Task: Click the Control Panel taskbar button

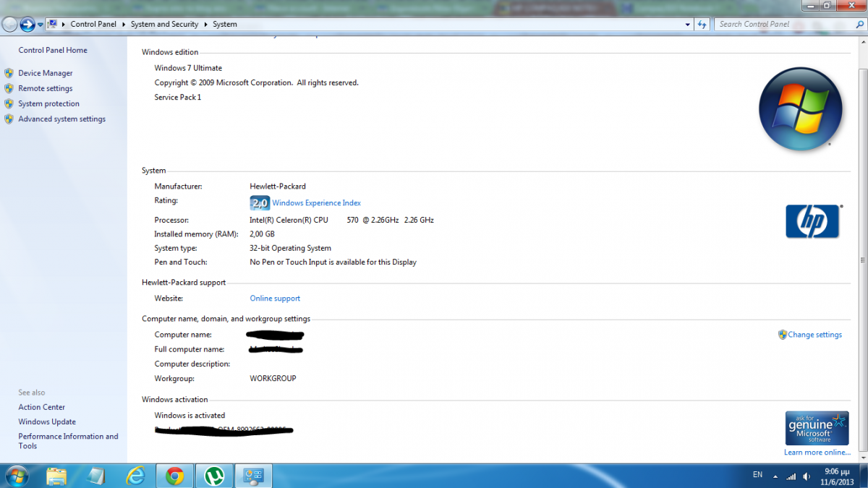Action: coord(253,476)
